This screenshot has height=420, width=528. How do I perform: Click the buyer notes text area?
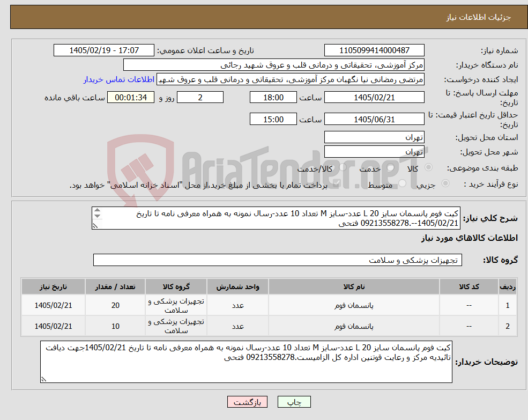[246, 362]
